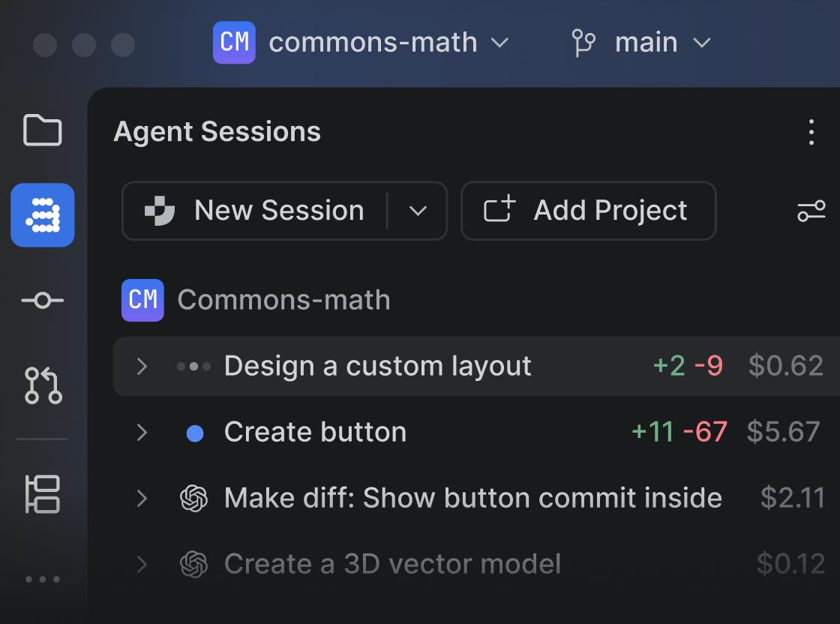
Task: Expand the Make diff session row
Action: pos(142,498)
